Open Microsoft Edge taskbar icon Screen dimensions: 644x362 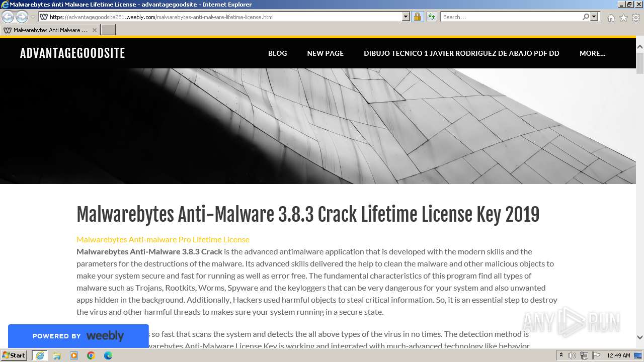click(x=108, y=355)
